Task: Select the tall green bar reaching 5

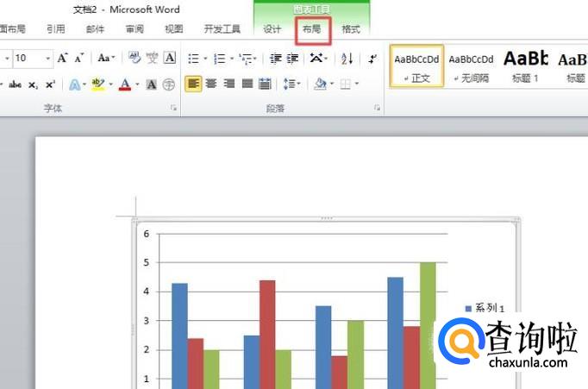Action: click(428, 326)
